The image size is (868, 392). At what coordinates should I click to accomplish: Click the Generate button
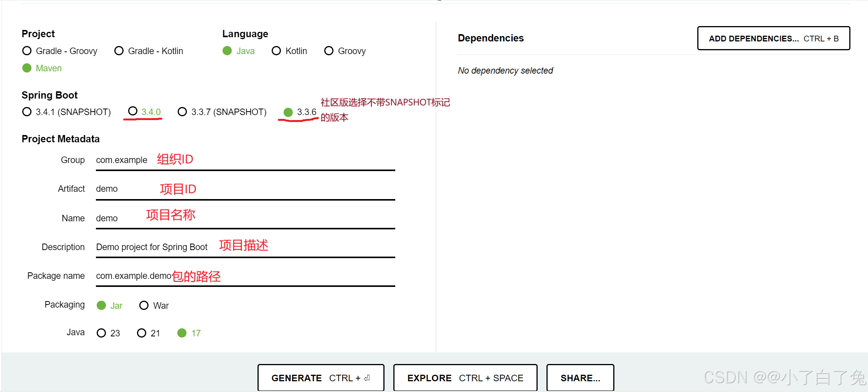tap(321, 378)
